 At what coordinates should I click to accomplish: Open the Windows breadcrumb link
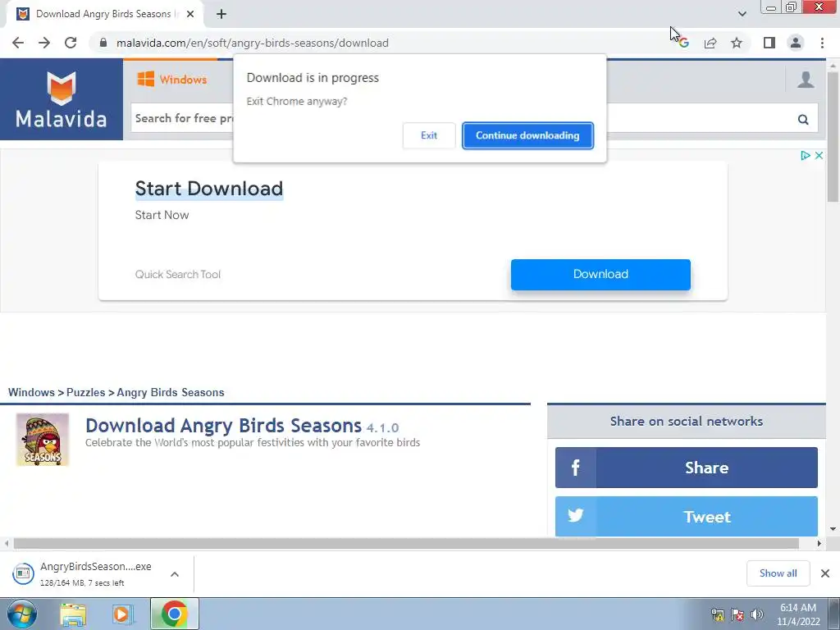point(31,392)
